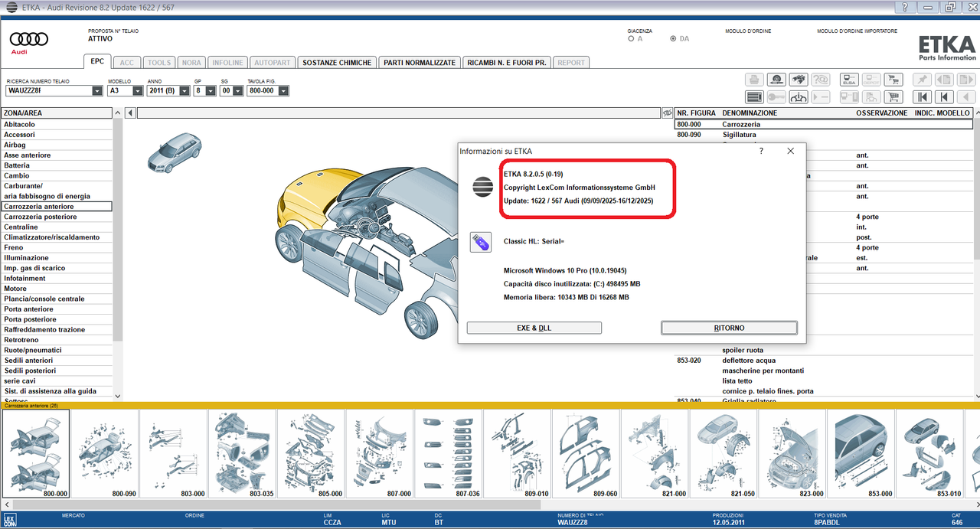980x529 pixels.
Task: Open thumbnail 800-090
Action: tap(104, 453)
